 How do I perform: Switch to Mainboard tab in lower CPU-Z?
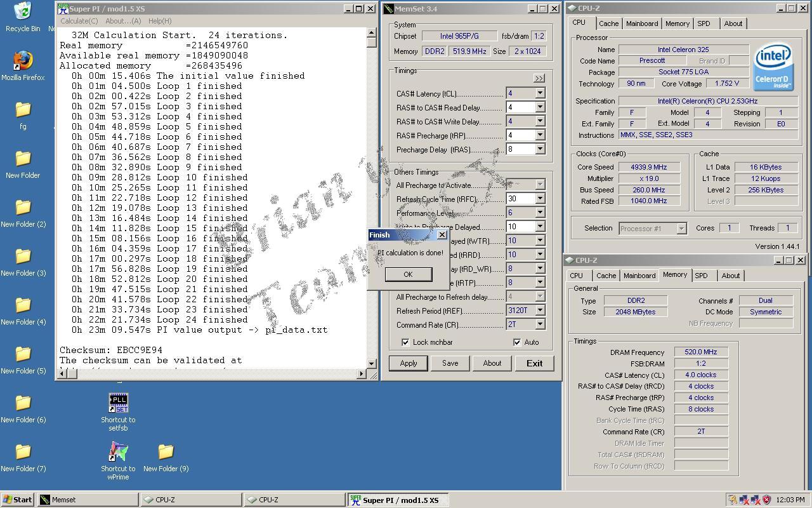pyautogui.click(x=639, y=276)
